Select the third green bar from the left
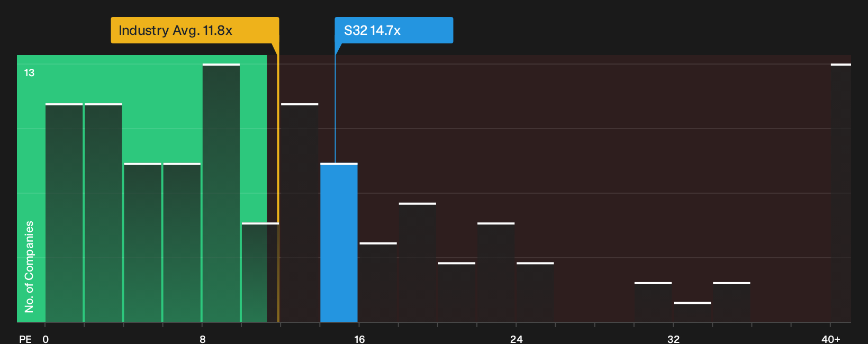Viewport: 868px width, 344px height. pos(142,242)
